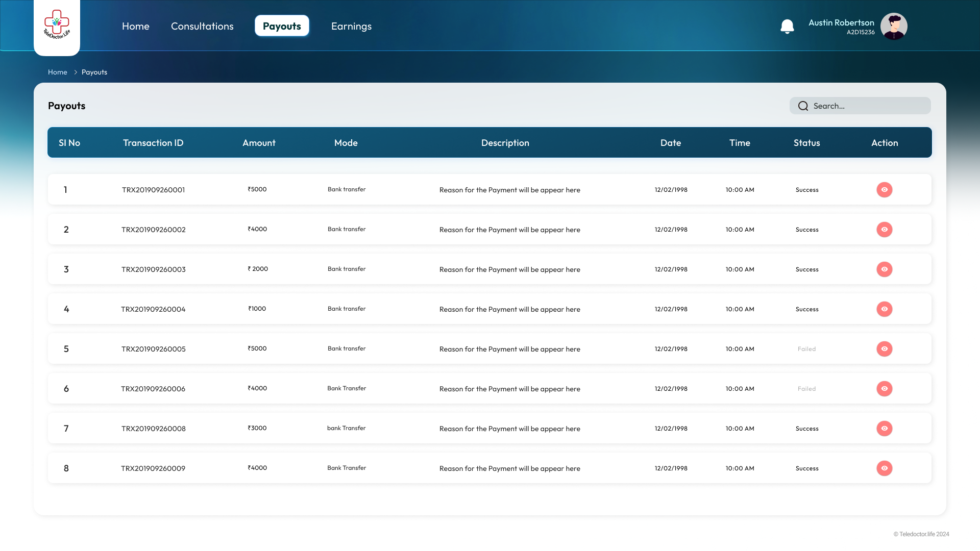View details for transaction TRX201909260005
The image size is (980, 551).
tap(885, 349)
